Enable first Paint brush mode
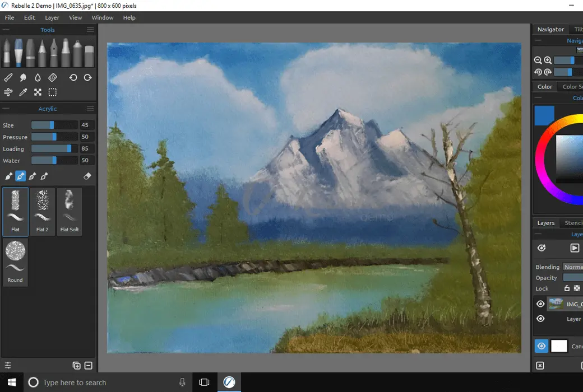 click(8, 176)
